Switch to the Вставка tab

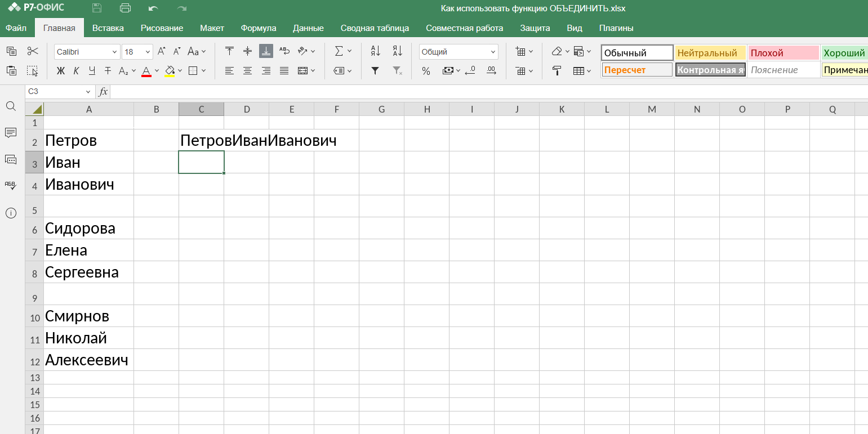pyautogui.click(x=108, y=28)
